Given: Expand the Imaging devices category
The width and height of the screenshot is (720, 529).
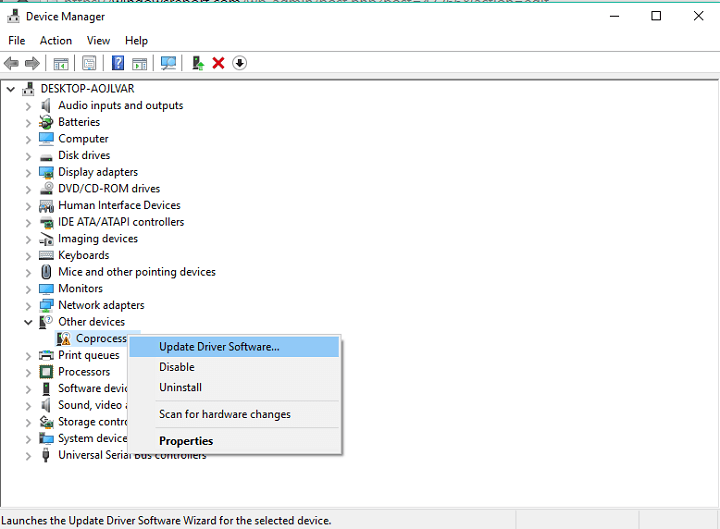Looking at the screenshot, I should tap(28, 240).
